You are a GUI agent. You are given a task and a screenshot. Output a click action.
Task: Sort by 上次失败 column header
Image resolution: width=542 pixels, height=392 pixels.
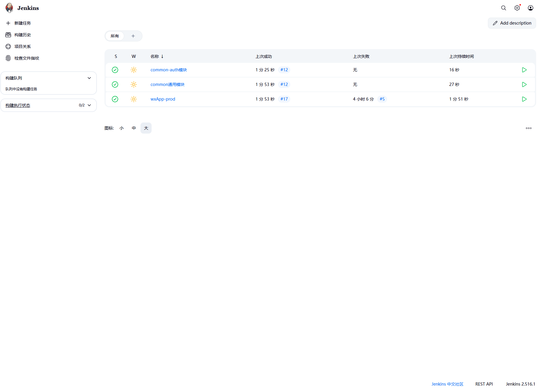(x=361, y=56)
